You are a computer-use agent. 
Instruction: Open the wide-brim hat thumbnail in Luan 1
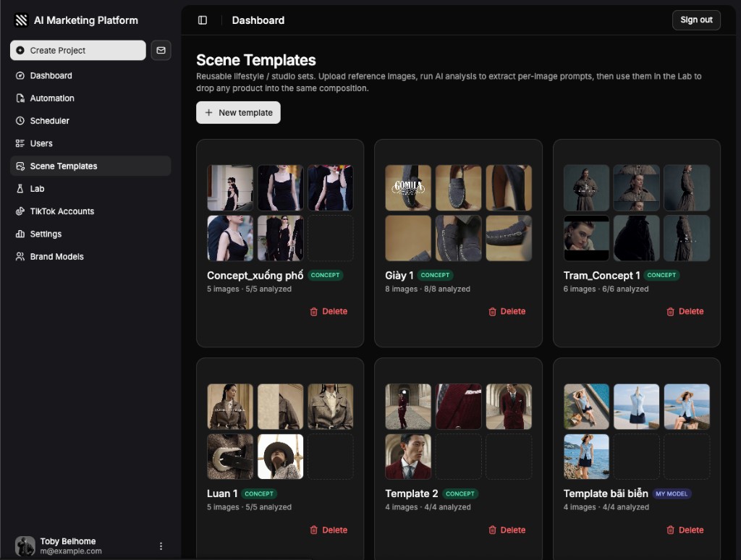point(280,457)
